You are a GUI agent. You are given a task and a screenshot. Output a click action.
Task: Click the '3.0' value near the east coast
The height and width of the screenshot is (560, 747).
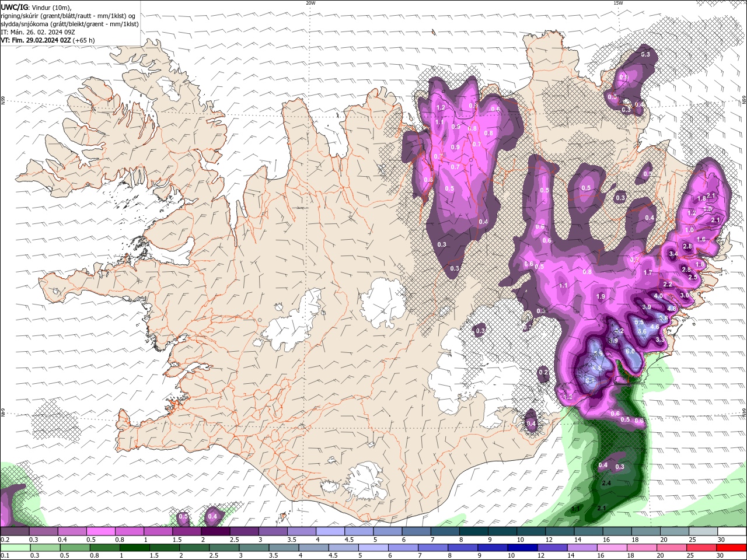pos(685,296)
